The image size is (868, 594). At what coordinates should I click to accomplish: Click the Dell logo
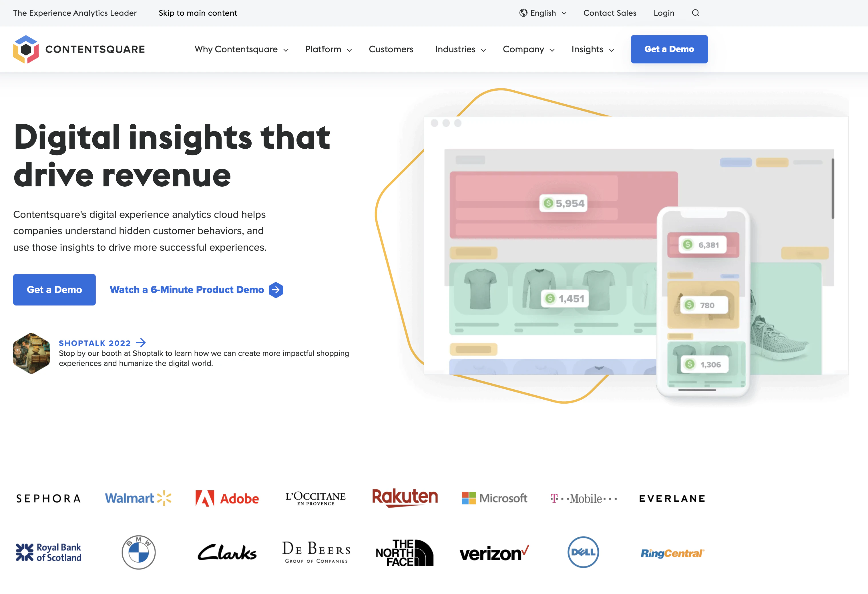click(x=584, y=552)
